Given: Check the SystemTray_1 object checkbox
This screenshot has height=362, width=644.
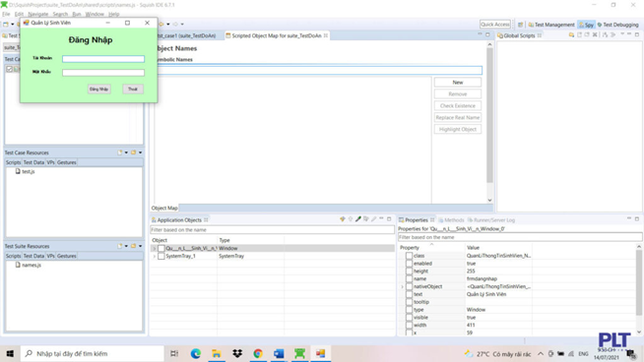Looking at the screenshot, I should [161, 256].
